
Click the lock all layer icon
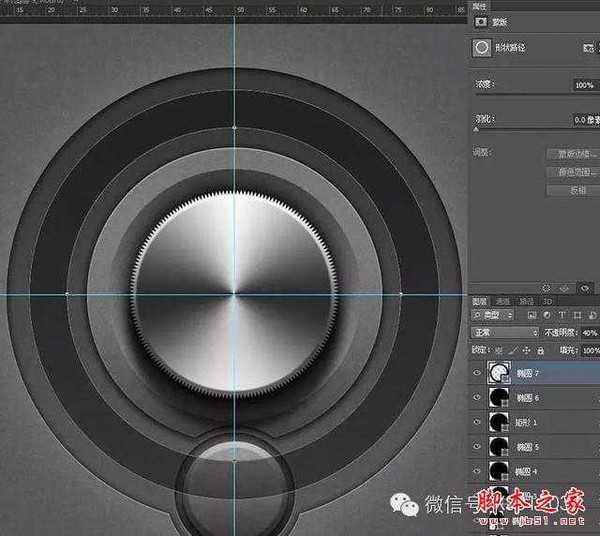pyautogui.click(x=541, y=350)
